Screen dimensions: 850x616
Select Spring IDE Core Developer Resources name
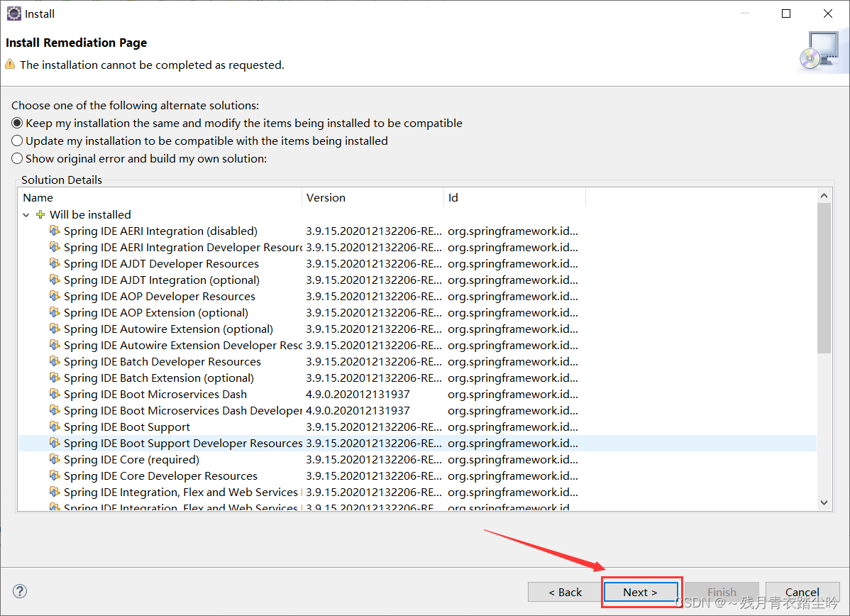click(x=160, y=475)
